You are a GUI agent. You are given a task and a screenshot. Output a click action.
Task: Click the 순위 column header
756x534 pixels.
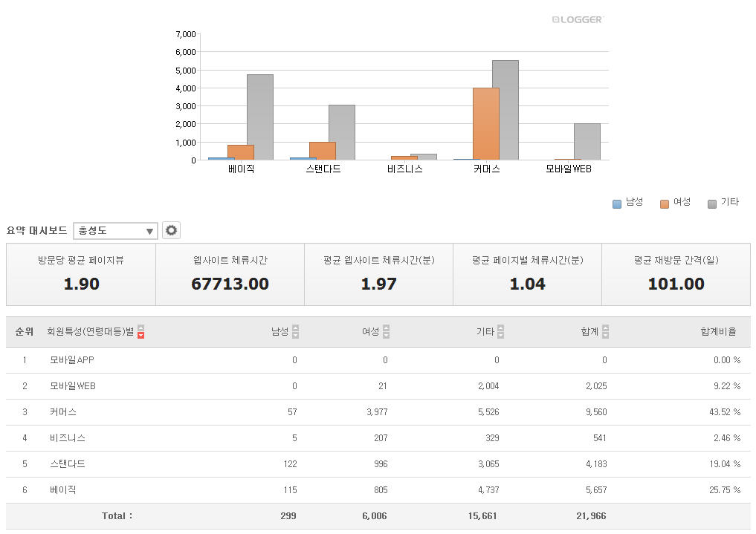pos(25,332)
